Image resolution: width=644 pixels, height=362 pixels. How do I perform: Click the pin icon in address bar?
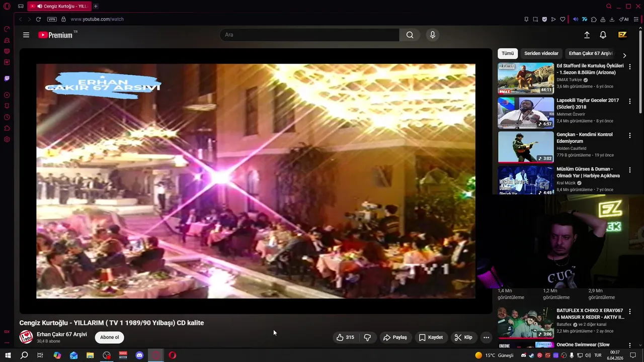coord(526,19)
